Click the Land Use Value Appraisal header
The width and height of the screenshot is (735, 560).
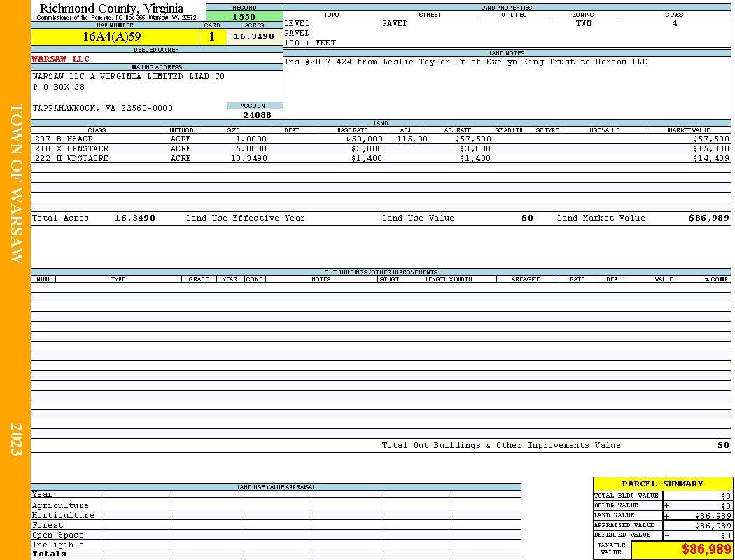pos(276,487)
